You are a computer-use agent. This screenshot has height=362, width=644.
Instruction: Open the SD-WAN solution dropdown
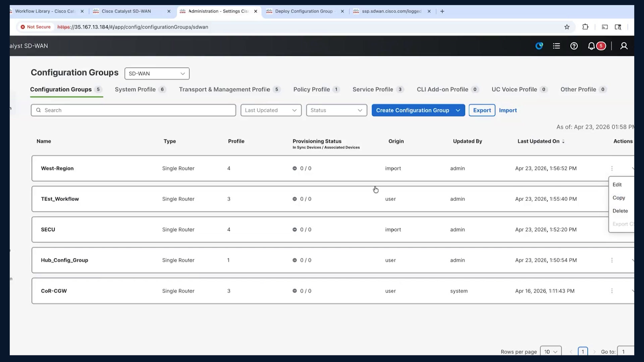(x=157, y=74)
